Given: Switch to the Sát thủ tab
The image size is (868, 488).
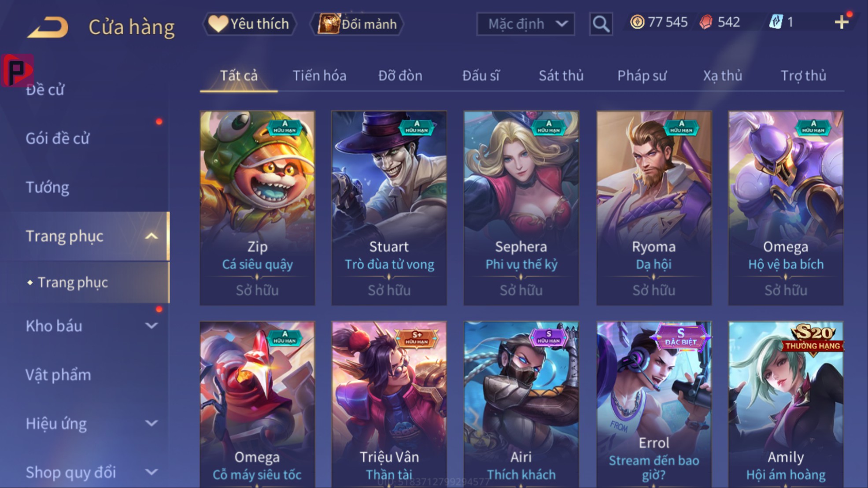Looking at the screenshot, I should pyautogui.click(x=561, y=76).
